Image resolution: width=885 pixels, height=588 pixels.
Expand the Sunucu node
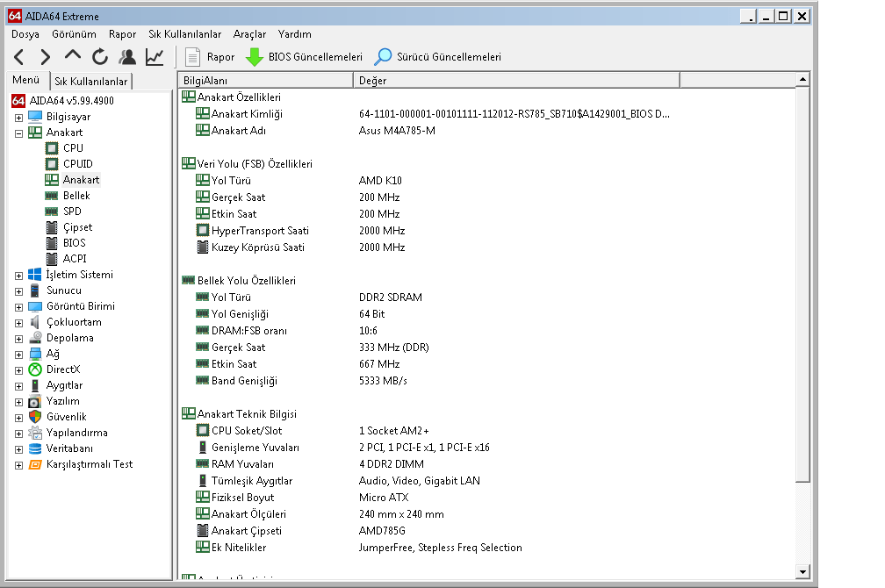coord(18,291)
